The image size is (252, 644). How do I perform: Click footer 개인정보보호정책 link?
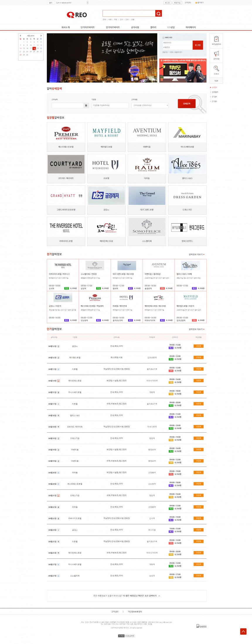(x=135, y=612)
